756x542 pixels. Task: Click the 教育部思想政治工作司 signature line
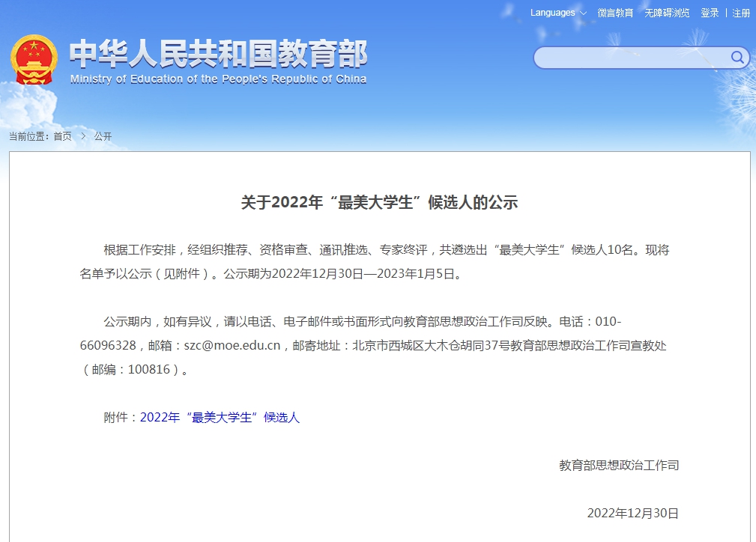click(x=619, y=465)
